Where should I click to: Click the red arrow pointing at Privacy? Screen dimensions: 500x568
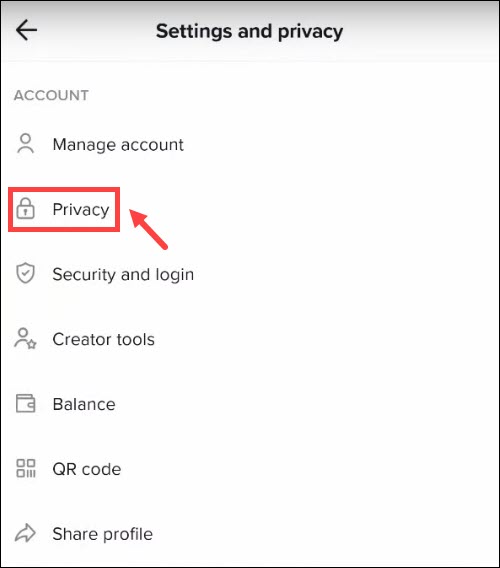148,229
